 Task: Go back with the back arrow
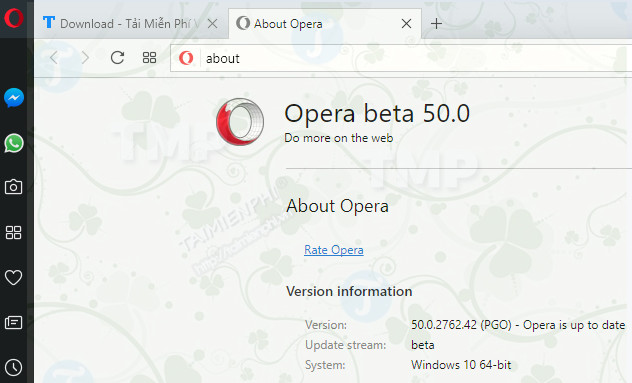pyautogui.click(x=54, y=58)
